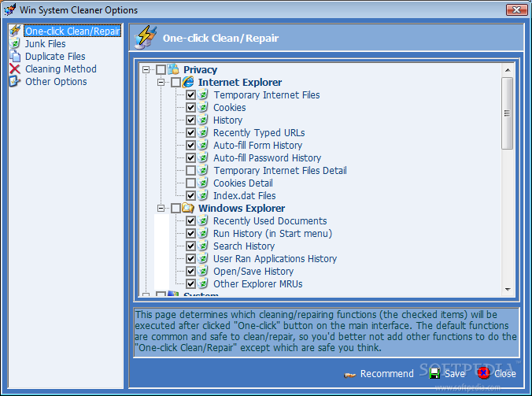Click recycle icon beside Cookies Detail
Image resolution: width=532 pixels, height=396 pixels.
pos(202,183)
